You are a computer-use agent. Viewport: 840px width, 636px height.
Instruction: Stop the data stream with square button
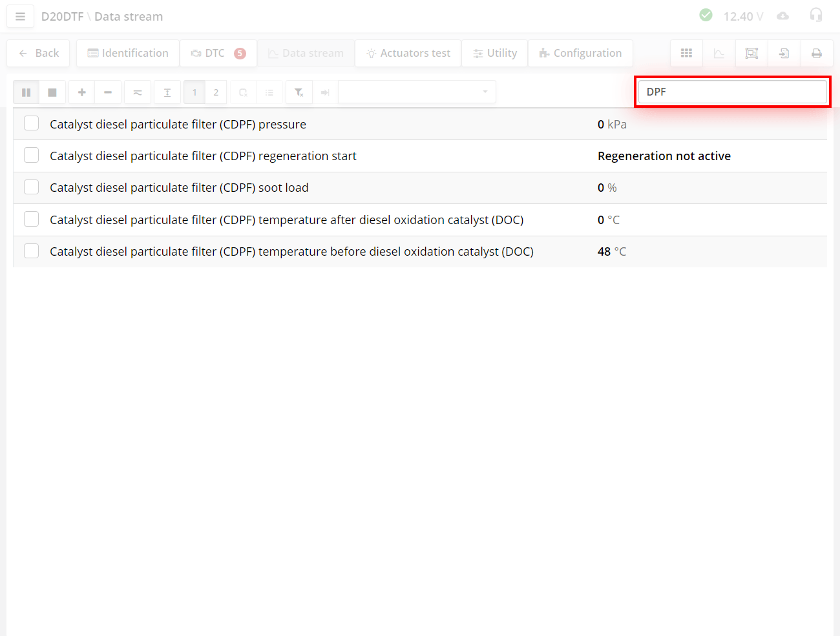click(52, 92)
